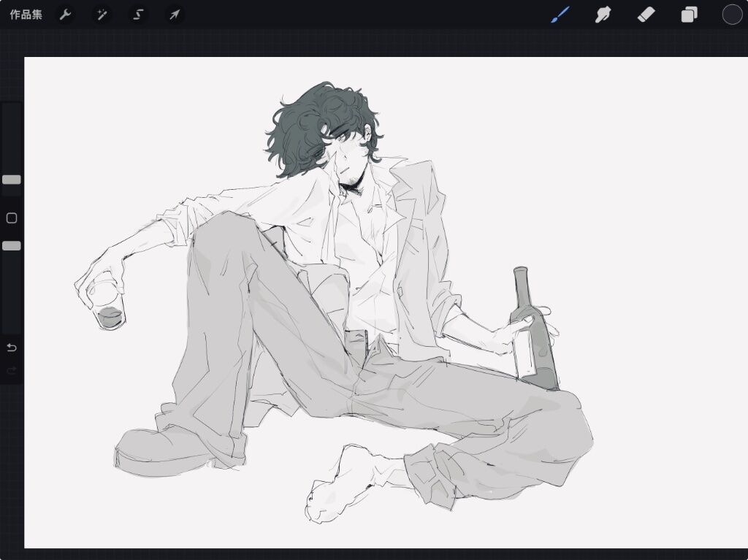Undo the last stroke
The height and width of the screenshot is (560, 748).
click(12, 348)
